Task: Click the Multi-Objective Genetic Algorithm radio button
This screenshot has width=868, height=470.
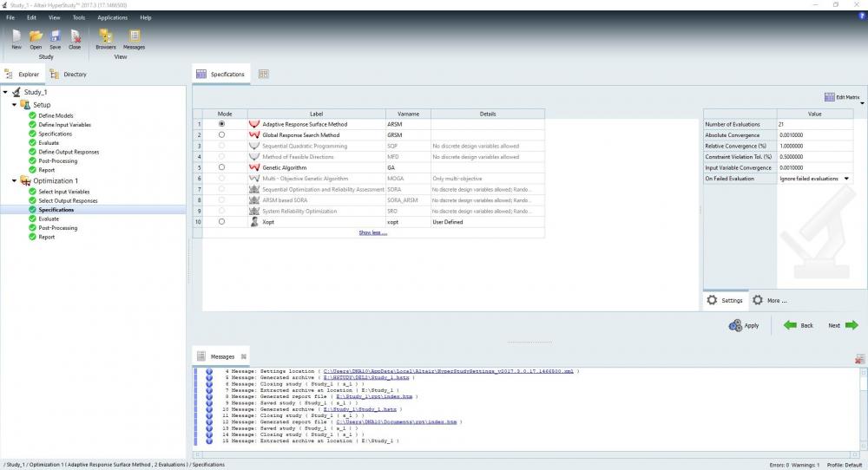Action: click(x=221, y=179)
